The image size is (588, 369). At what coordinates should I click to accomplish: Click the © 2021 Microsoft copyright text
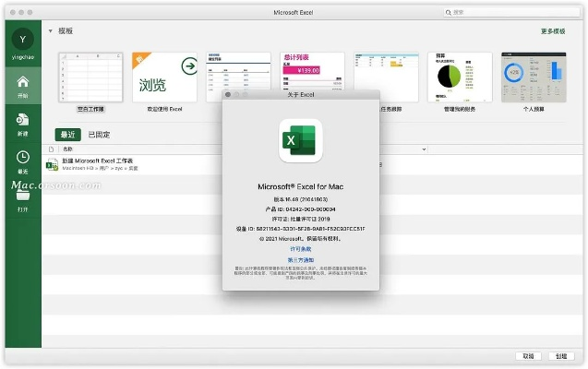(301, 239)
